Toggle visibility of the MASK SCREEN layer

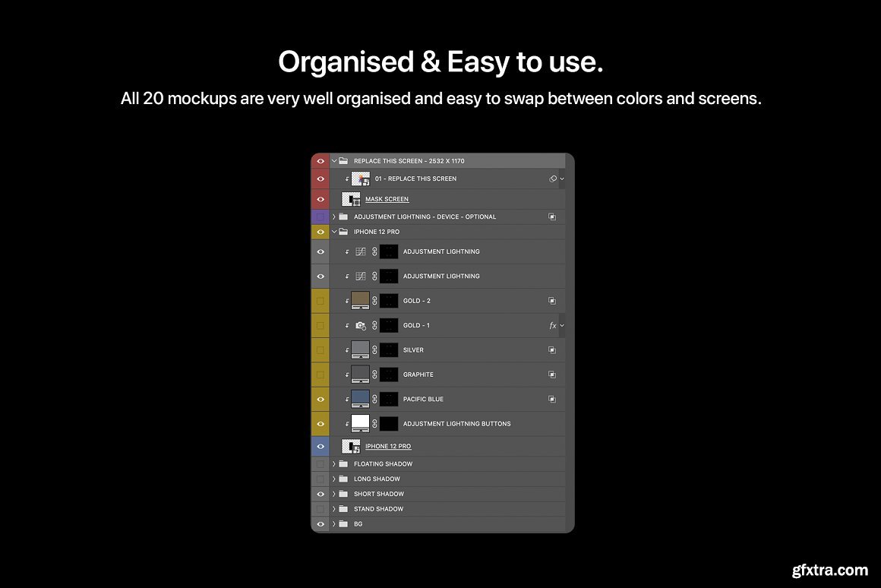click(x=321, y=199)
